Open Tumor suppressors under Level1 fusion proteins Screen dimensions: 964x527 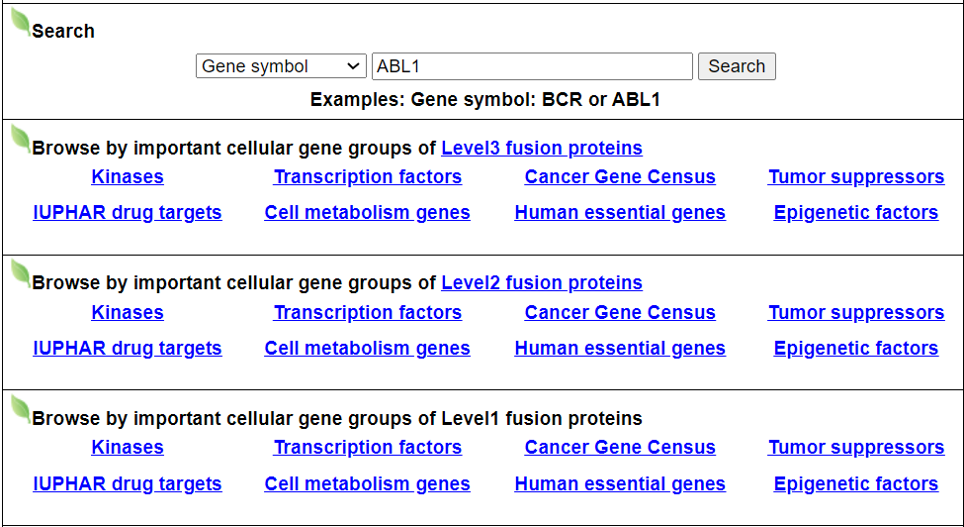coord(856,448)
